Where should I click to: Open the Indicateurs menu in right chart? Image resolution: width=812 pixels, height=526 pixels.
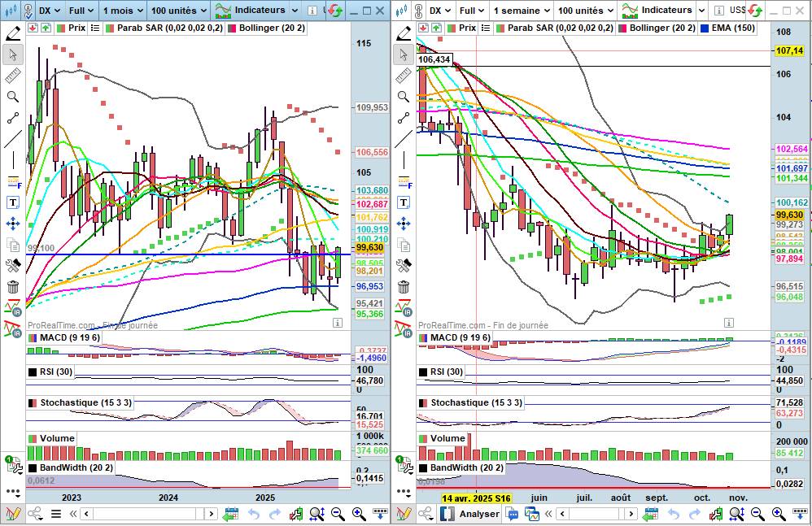(657, 11)
